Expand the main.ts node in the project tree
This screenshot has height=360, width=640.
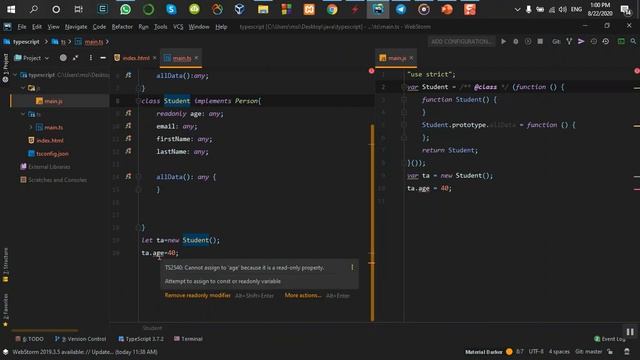click(31, 127)
